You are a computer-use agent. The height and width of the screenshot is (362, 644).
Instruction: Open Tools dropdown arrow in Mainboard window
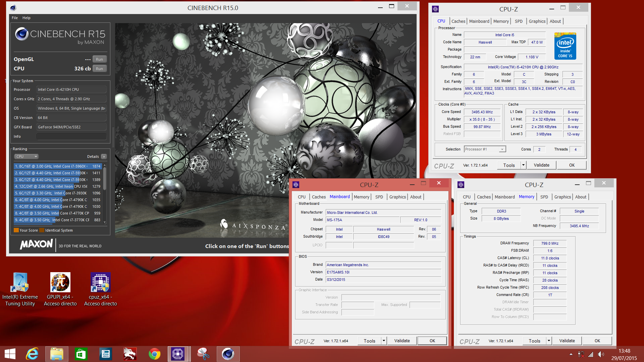(x=384, y=341)
